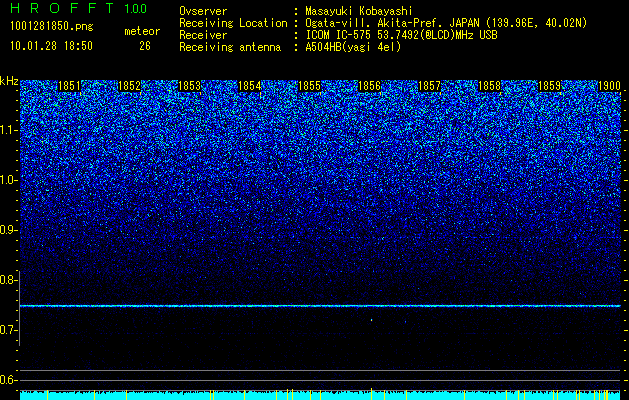Click the 1858 time marker

point(490,86)
